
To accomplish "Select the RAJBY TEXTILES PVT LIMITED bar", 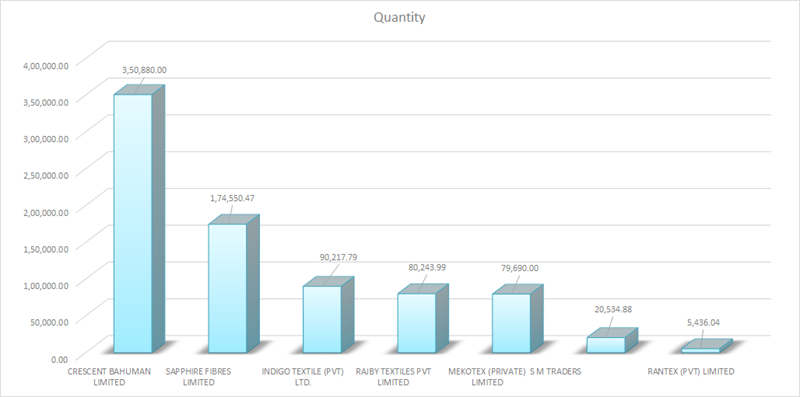I will [423, 318].
